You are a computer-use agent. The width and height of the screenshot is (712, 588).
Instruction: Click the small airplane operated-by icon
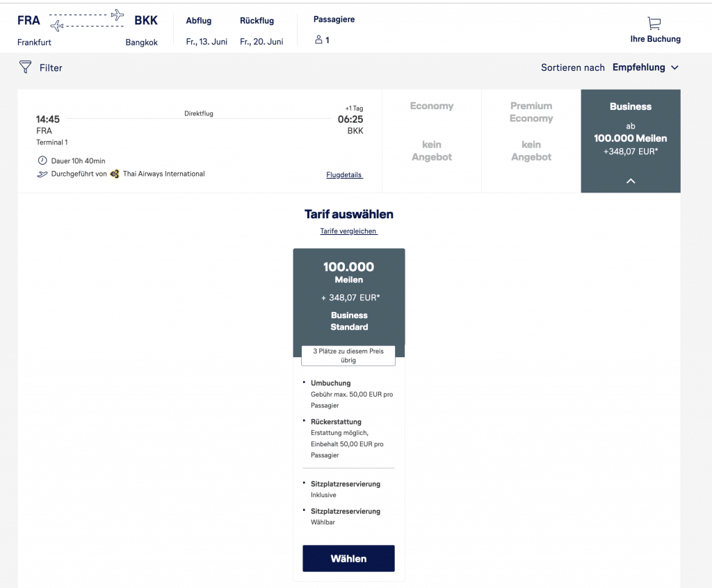[x=42, y=174]
